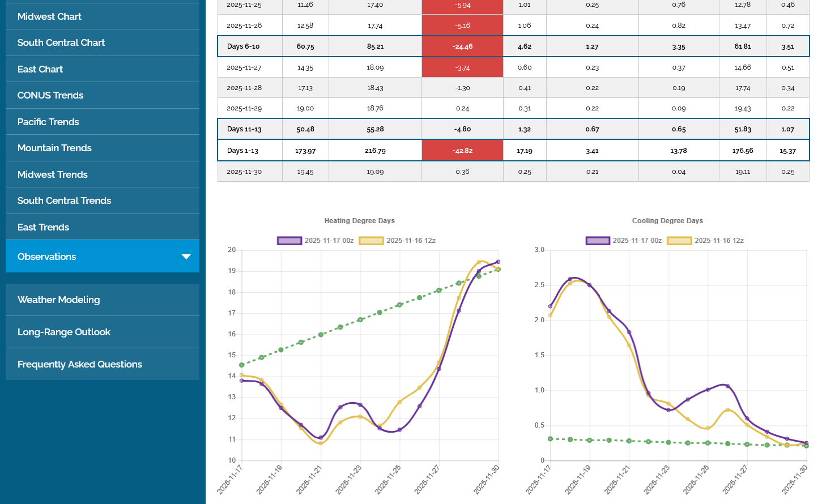This screenshot has height=504, width=822.
Task: Select Pacific Trends in sidebar
Action: coord(48,122)
